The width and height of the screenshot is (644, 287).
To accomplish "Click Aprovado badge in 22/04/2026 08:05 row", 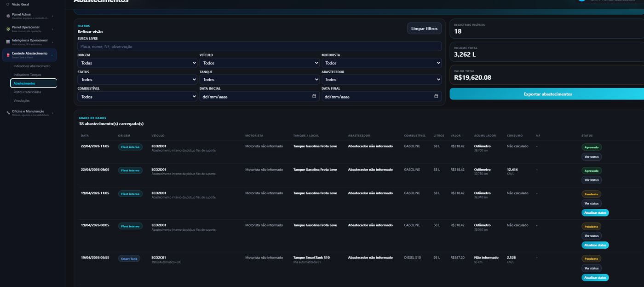I will point(591,170).
